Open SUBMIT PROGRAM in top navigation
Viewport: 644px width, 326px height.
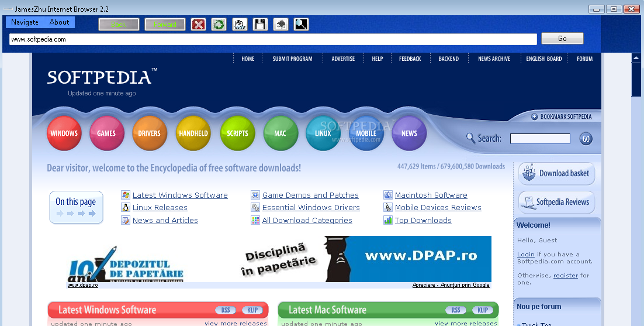tap(292, 59)
